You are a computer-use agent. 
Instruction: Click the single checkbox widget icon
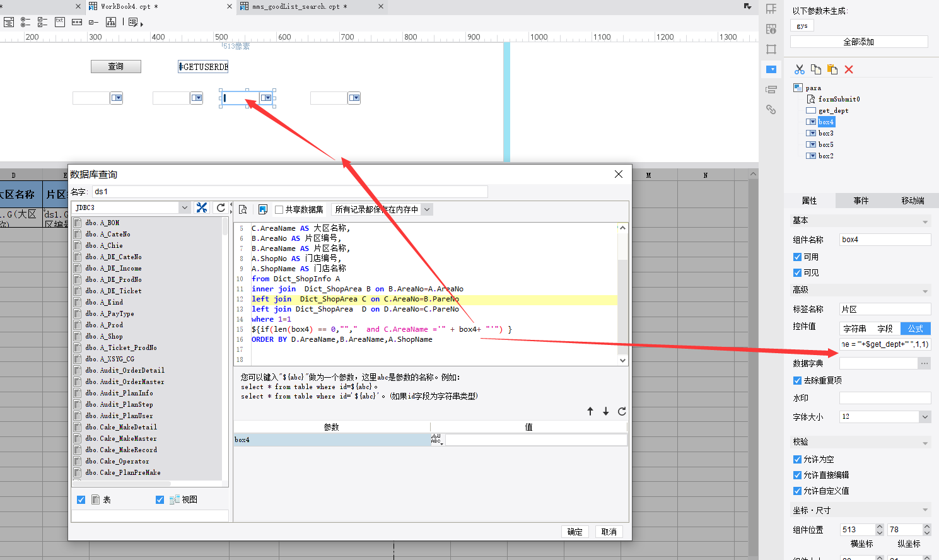[93, 22]
